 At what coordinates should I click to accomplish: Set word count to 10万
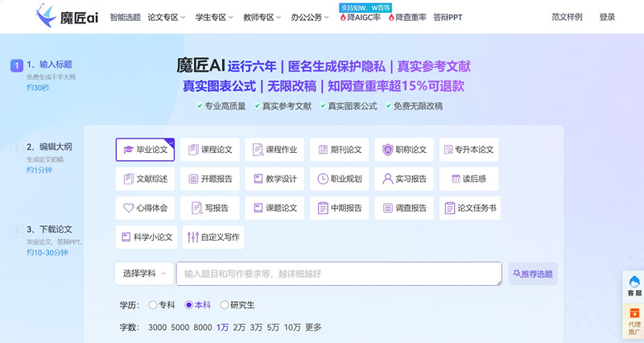click(292, 328)
